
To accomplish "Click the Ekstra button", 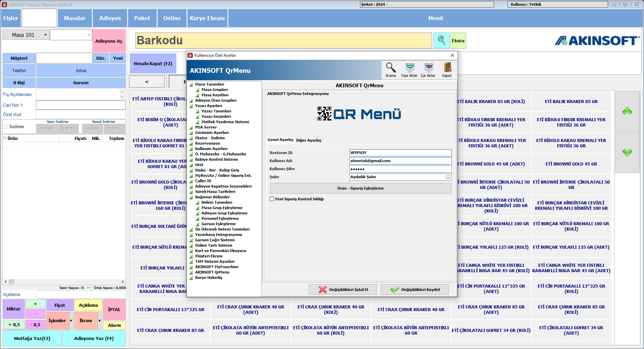I will click(x=458, y=41).
